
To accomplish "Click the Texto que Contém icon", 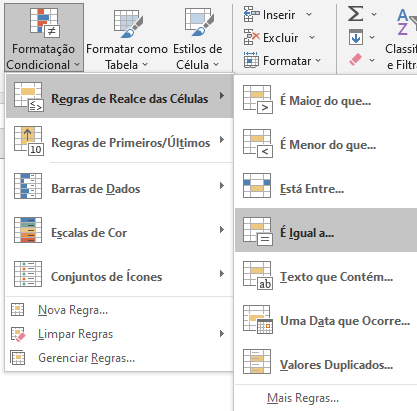I will coord(258,275).
